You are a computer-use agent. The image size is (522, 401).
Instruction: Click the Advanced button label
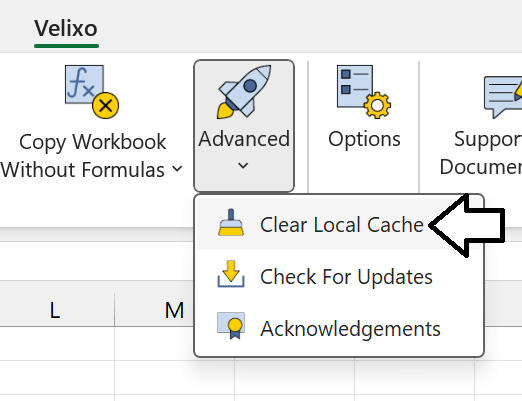[x=244, y=139]
